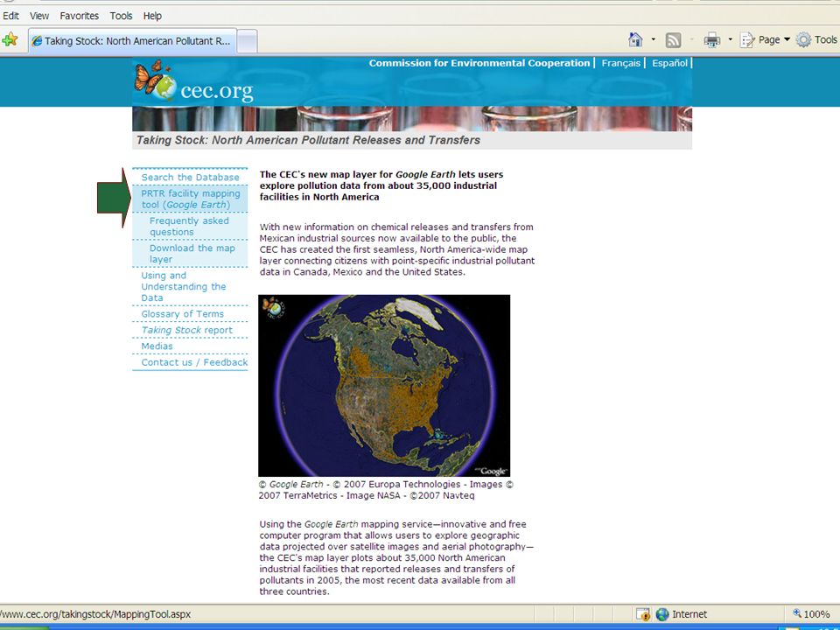Switch site language to Español
840x630 pixels.
pyautogui.click(x=669, y=63)
